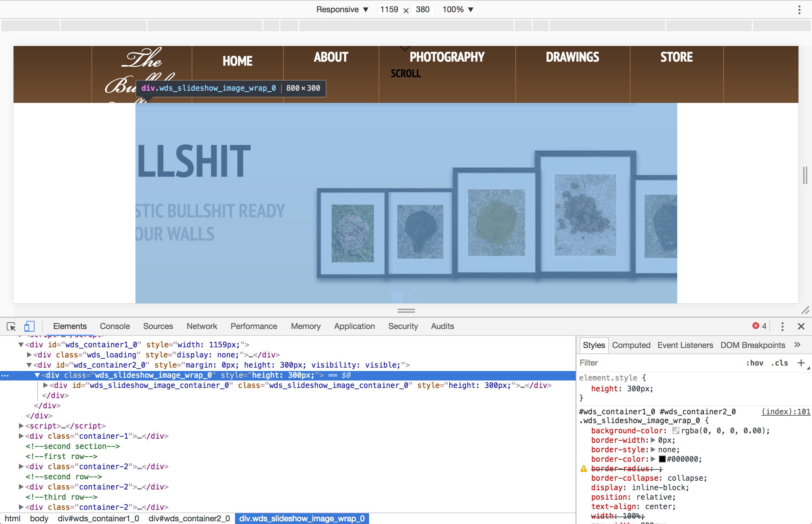Open the (index):101 source link
Viewport: 812px width, 524px height.
(786, 412)
